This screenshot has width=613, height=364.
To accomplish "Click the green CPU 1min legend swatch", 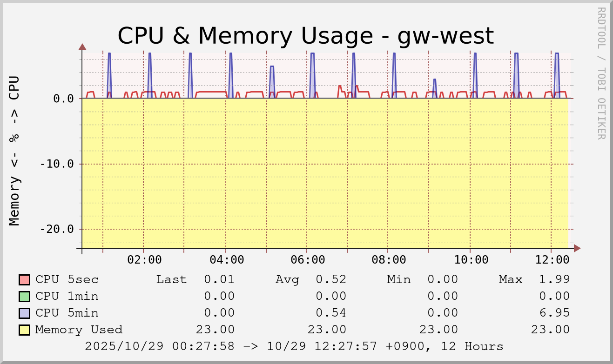I will [x=25, y=297].
